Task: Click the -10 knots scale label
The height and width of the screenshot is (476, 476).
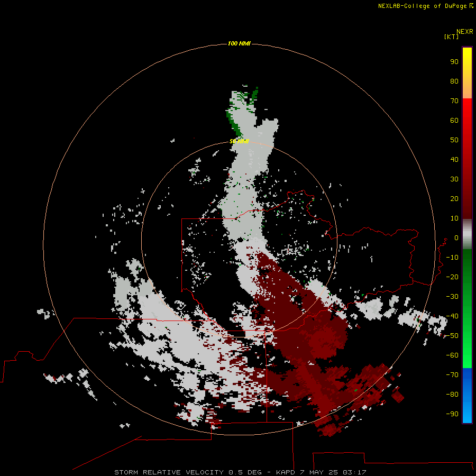Action: point(452,258)
